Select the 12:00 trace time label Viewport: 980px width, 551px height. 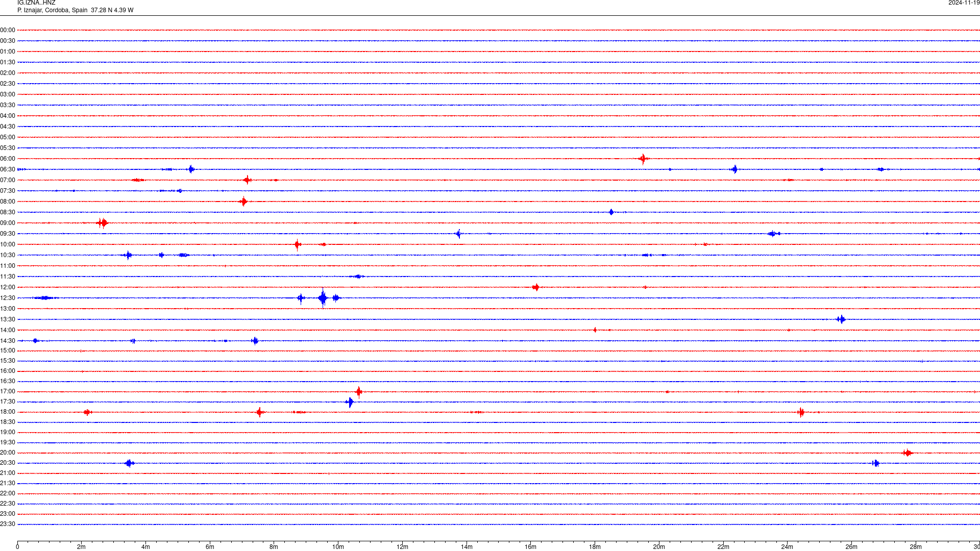click(8, 287)
